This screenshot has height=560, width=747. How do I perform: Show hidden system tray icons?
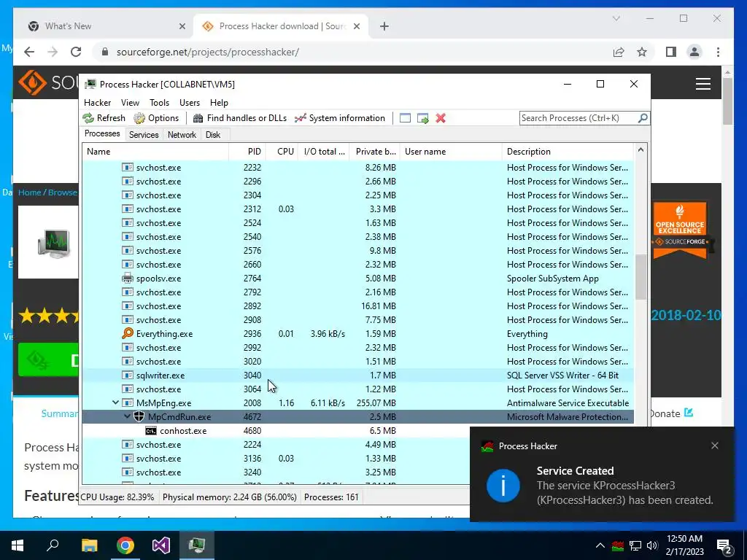tap(600, 545)
